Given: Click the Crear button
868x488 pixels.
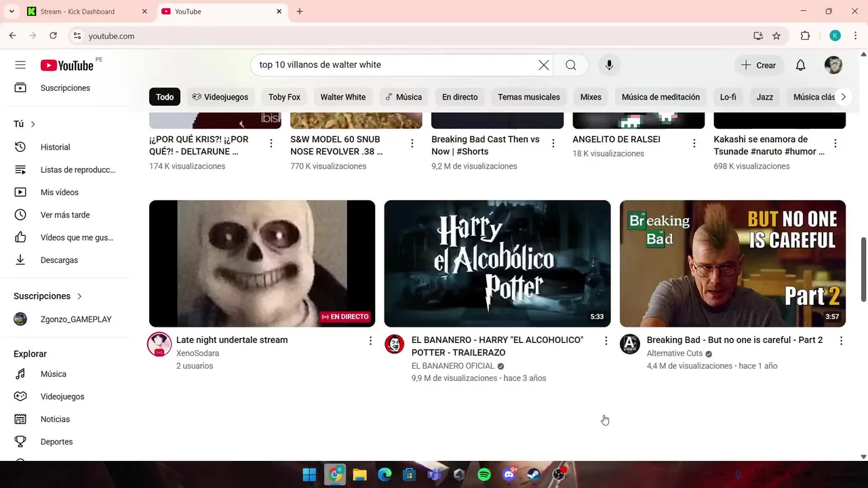Looking at the screenshot, I should 758,65.
